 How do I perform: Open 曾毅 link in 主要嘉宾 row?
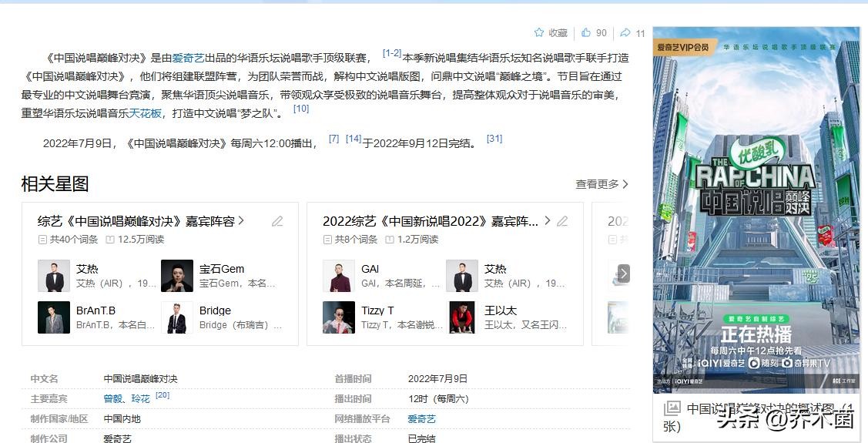[112, 398]
